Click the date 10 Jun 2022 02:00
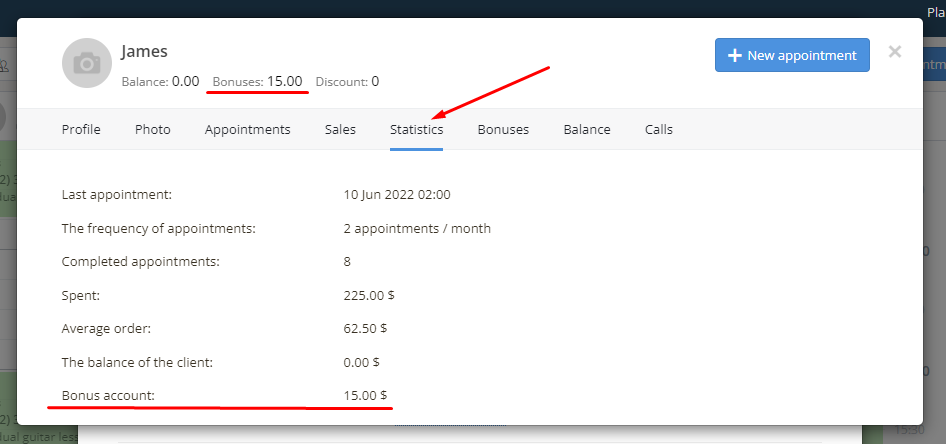The image size is (946, 444). point(397,195)
